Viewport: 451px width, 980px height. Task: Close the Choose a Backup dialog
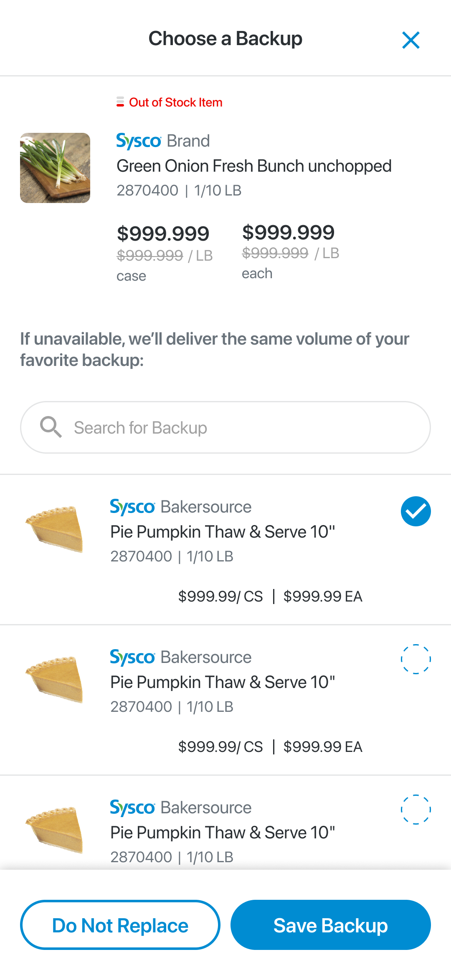(411, 40)
